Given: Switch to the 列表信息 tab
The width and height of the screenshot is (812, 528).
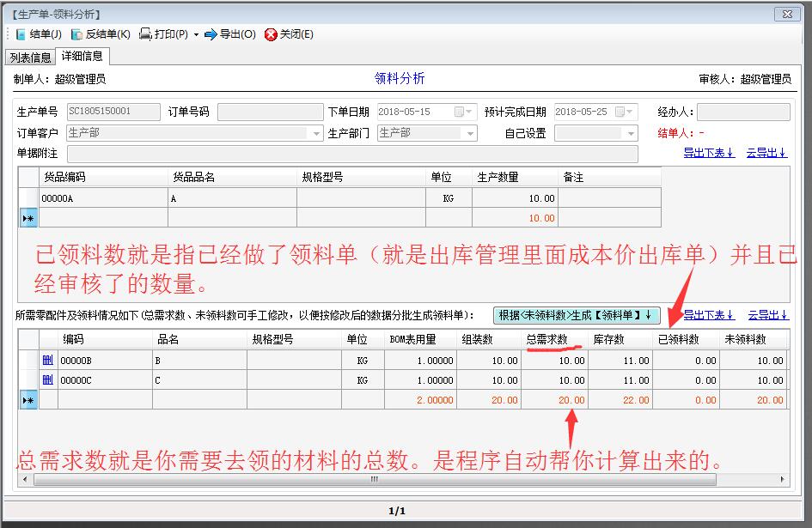Looking at the screenshot, I should point(30,58).
